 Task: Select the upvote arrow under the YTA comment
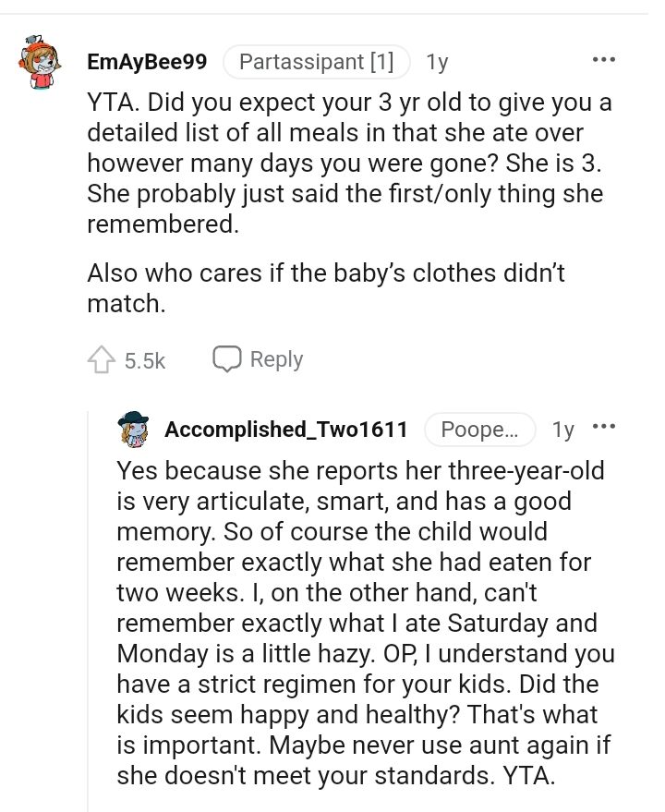click(x=102, y=359)
